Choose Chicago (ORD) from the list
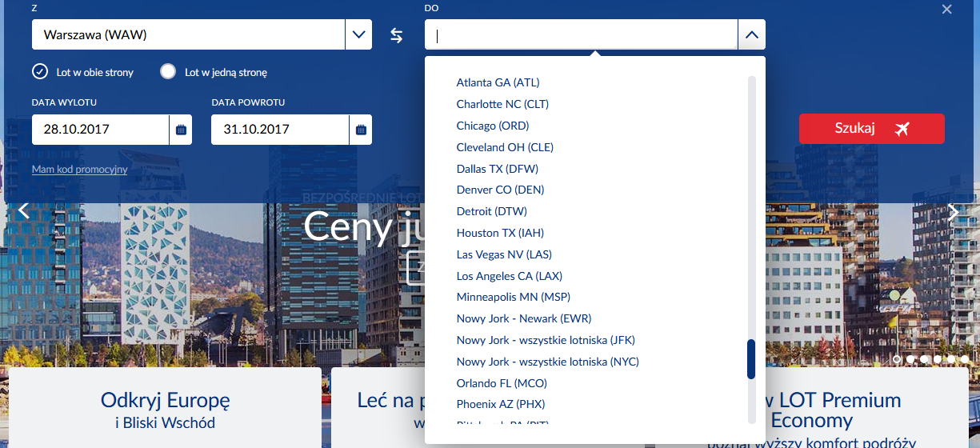Screen dimensions: 980x448 (x=493, y=126)
